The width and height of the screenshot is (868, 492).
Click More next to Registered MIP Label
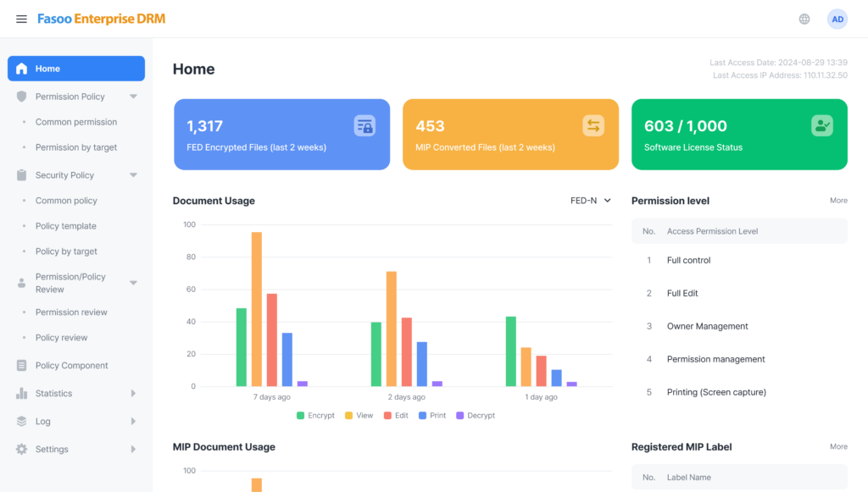click(838, 446)
